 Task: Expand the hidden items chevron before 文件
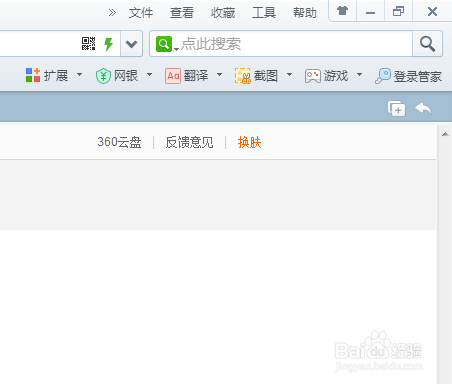(112, 13)
